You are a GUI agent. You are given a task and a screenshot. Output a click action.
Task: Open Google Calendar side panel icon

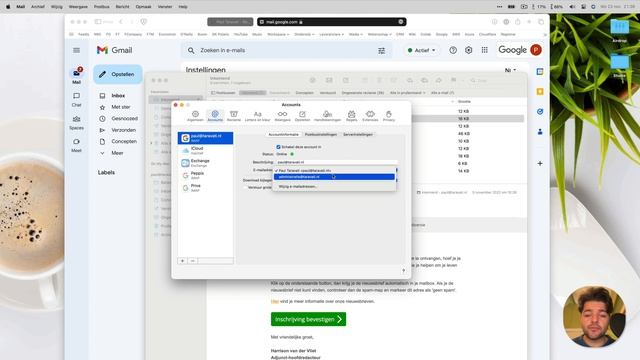[540, 71]
